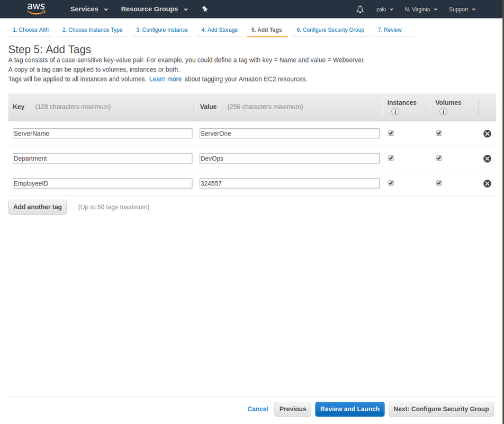Click the ServerOne value input field
Screen dimensions: 504x424
pyautogui.click(x=289, y=134)
